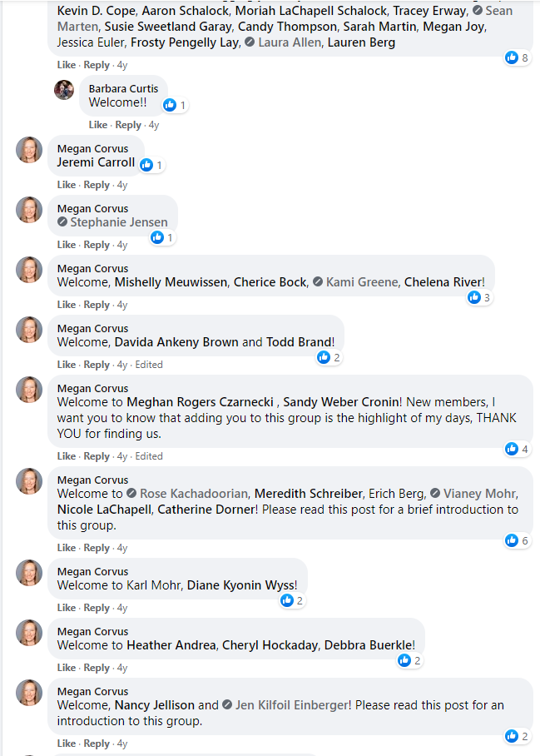
Task: Open the 6 likes on Rose Kachadoorian comment
Action: pyautogui.click(x=518, y=540)
